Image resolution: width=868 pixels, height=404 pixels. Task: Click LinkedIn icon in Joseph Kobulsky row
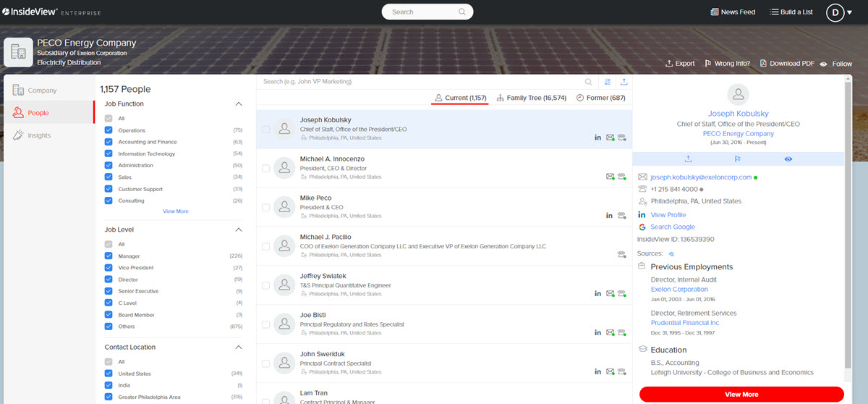point(598,138)
